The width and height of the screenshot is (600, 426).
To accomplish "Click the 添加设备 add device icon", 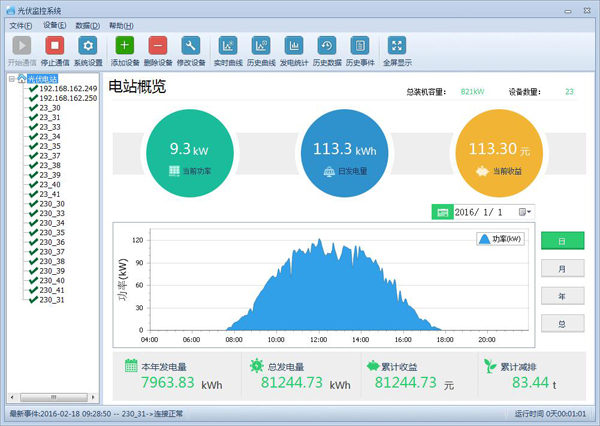I will [124, 46].
